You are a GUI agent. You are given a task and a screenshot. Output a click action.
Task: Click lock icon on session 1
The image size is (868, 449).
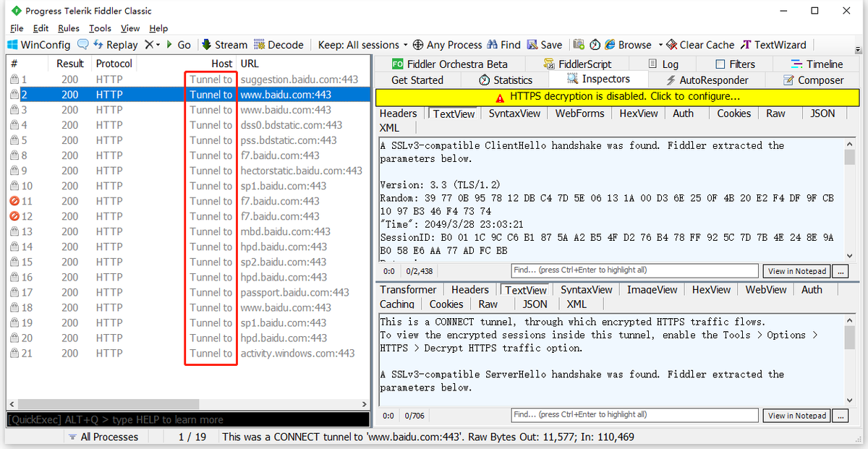coord(14,80)
